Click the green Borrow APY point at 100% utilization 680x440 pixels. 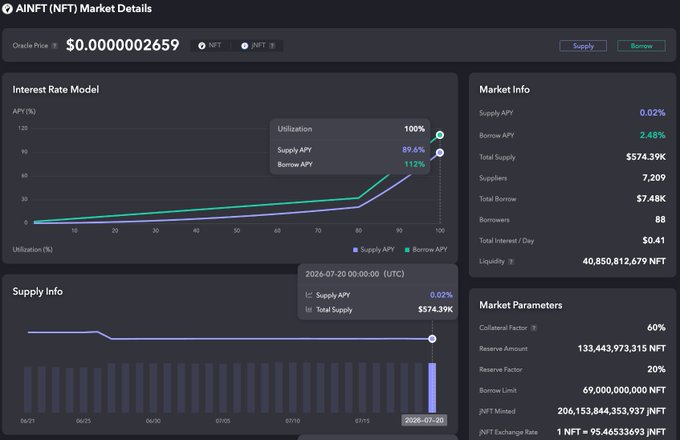tap(440, 135)
